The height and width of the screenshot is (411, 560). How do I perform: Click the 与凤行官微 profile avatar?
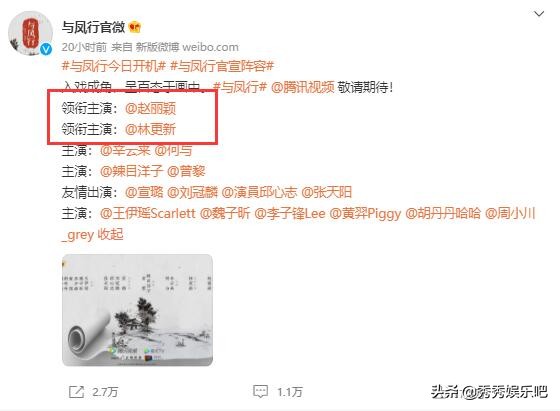click(x=30, y=33)
